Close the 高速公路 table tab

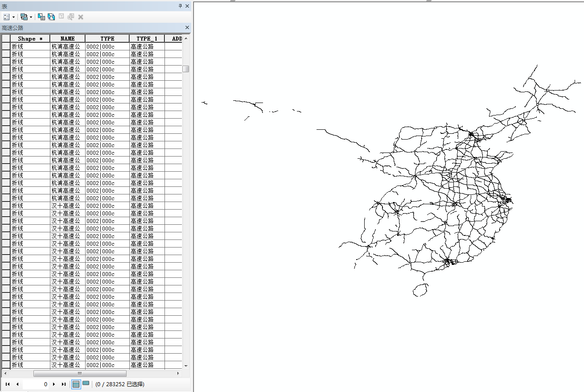[x=187, y=28]
